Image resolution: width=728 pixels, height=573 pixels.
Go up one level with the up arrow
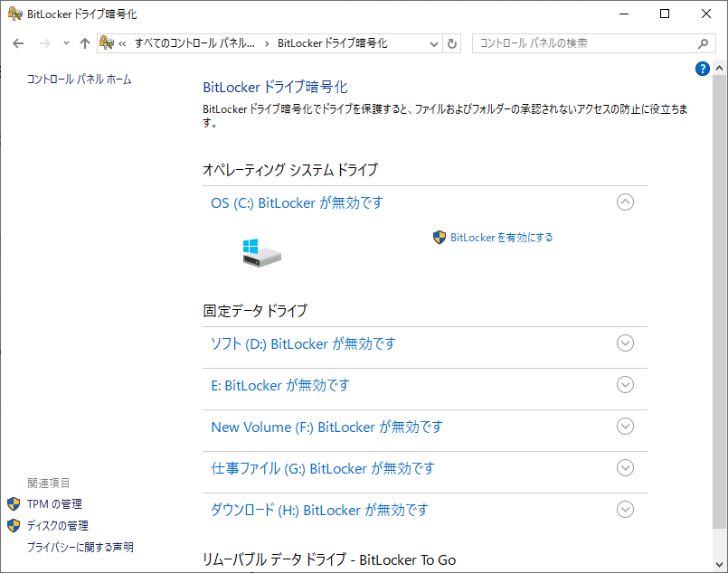click(84, 43)
